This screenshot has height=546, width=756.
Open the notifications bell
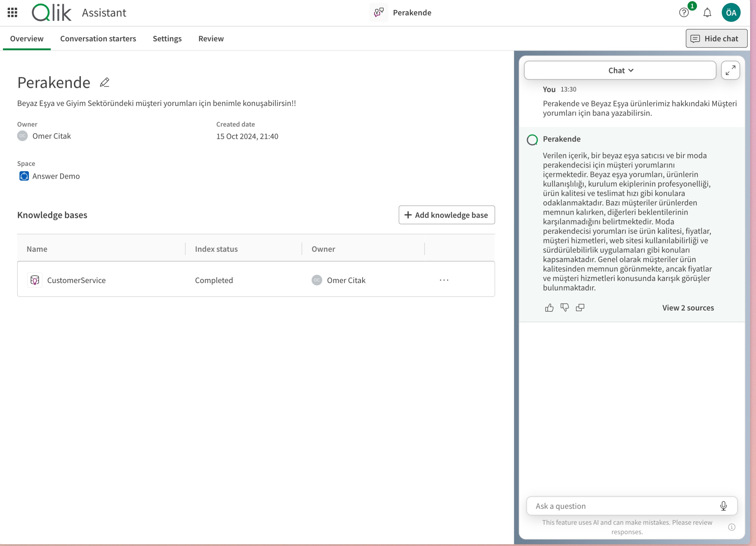(x=707, y=13)
